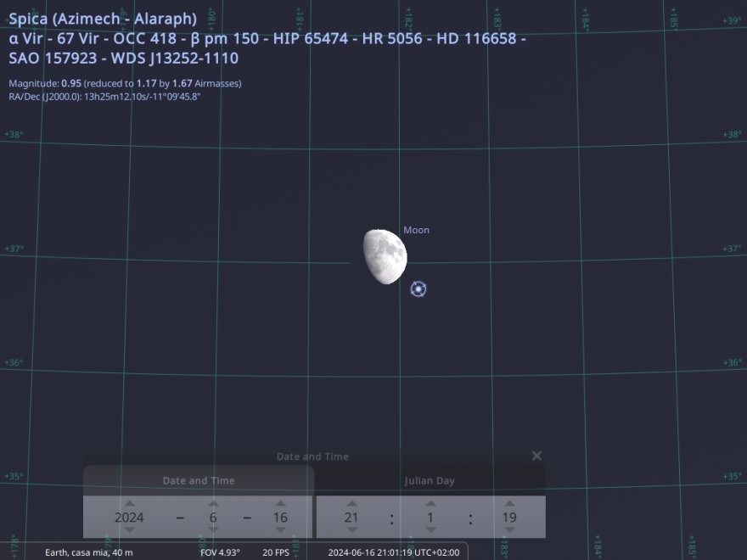Increment the day above 16
This screenshot has width=747, height=560.
(280, 503)
